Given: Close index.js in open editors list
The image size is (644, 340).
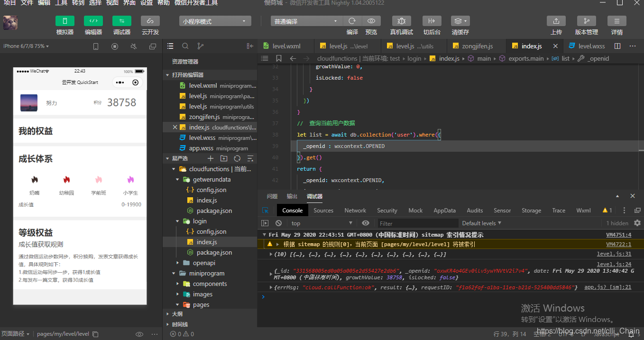Looking at the screenshot, I should pyautogui.click(x=175, y=127).
